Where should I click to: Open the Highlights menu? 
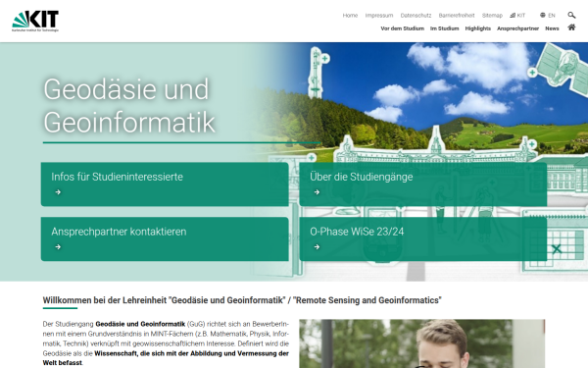point(478,28)
